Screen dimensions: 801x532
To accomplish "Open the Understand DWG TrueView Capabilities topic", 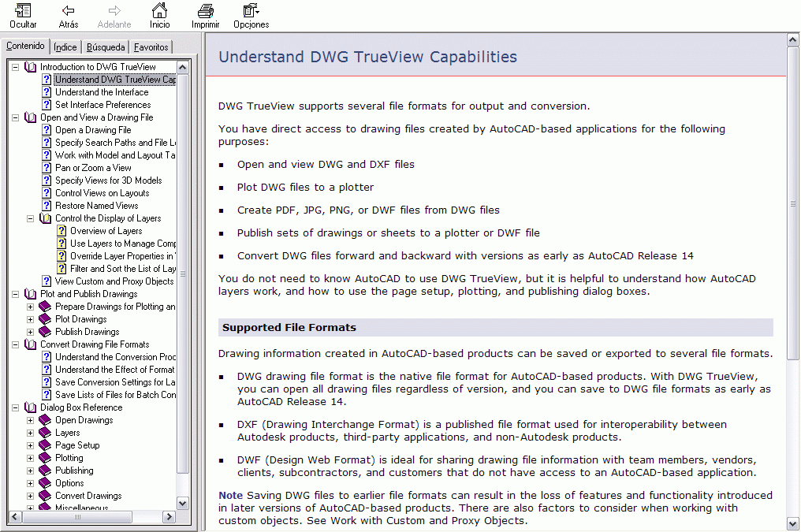I will point(115,80).
